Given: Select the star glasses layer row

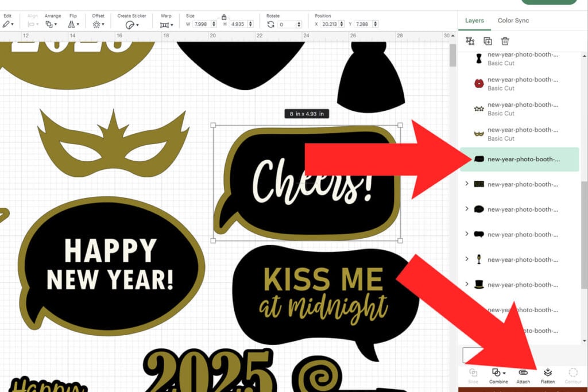Looking at the screenshot, I should click(519, 108).
